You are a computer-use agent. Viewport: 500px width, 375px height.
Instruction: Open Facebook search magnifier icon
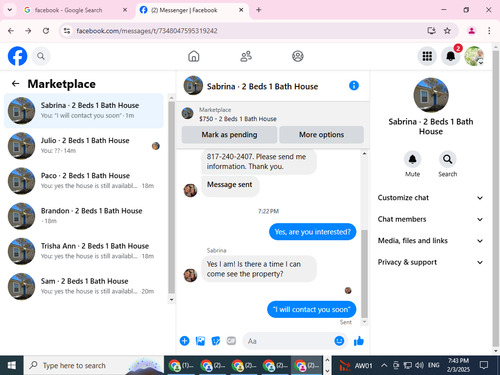pyautogui.click(x=41, y=56)
